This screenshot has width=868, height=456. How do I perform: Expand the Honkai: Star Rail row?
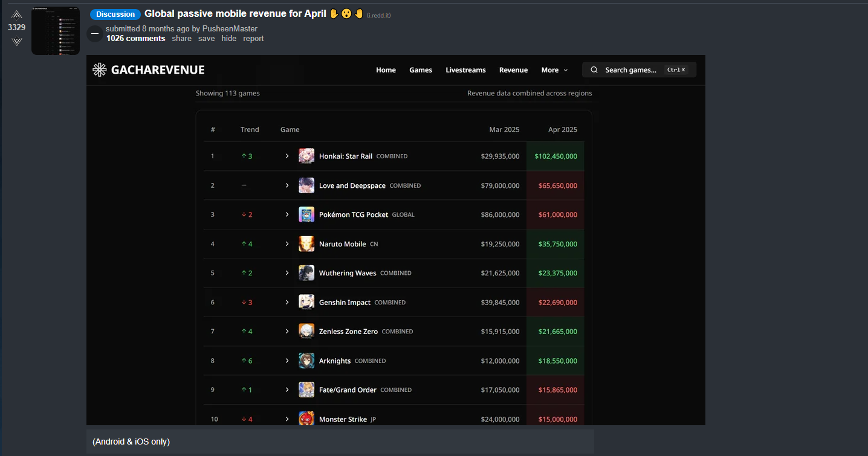(x=287, y=156)
